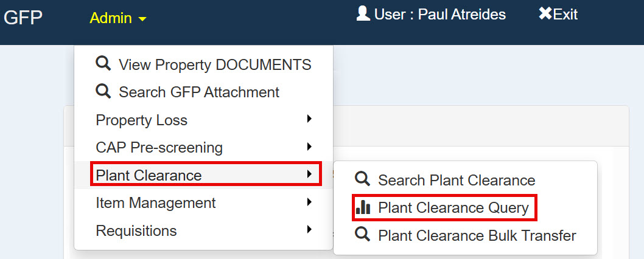Open the Admin dropdown menu

(118, 18)
